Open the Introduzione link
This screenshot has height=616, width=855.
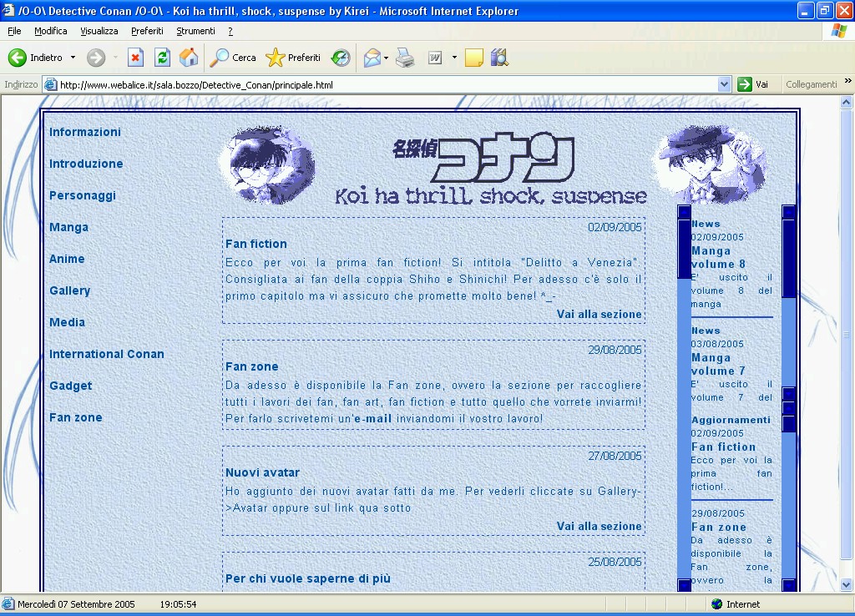tap(86, 164)
